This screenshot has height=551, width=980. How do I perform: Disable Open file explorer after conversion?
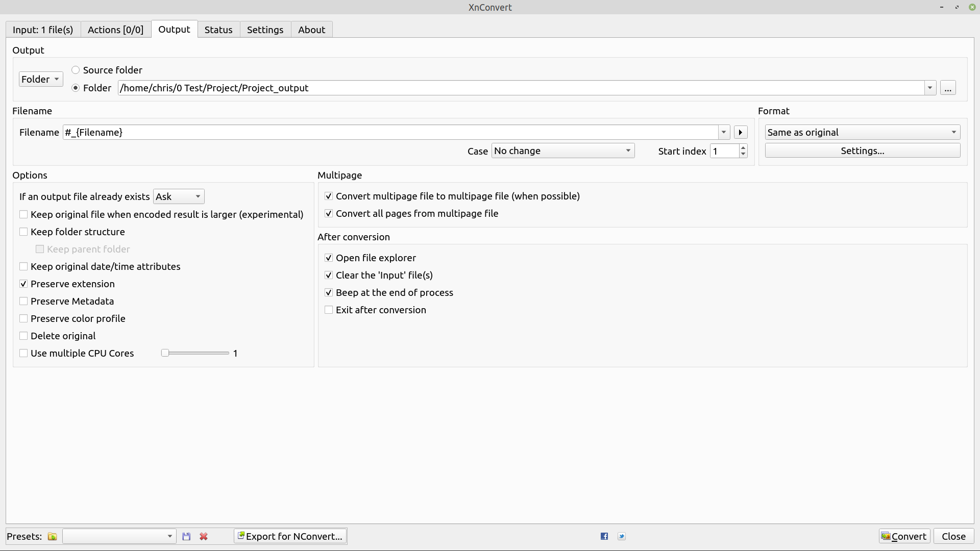tap(329, 258)
